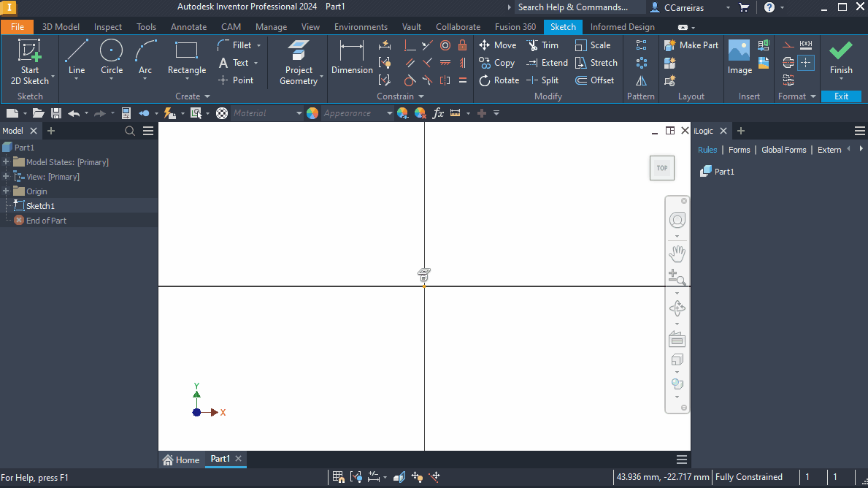Click the Start 2D Sketch icon
868x488 pixels.
(x=29, y=62)
